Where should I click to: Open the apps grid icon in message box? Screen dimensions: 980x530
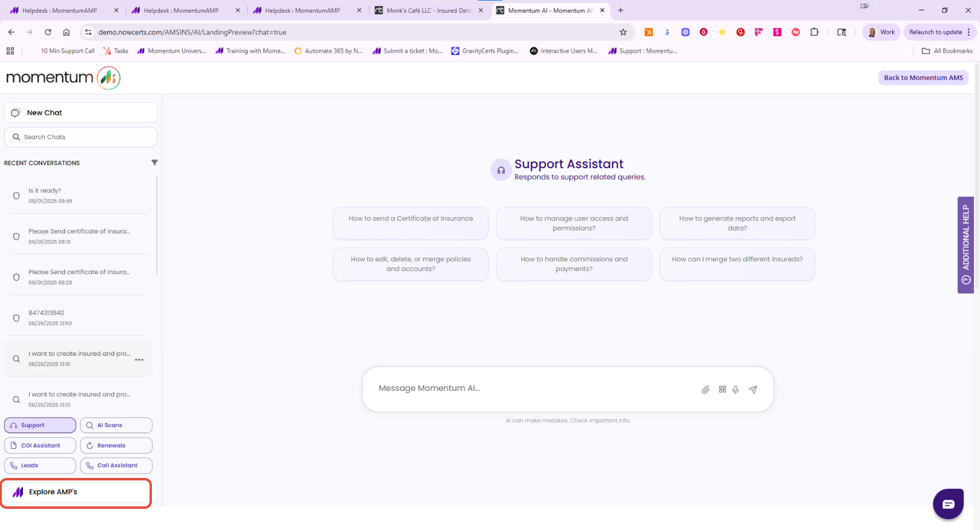click(x=722, y=390)
